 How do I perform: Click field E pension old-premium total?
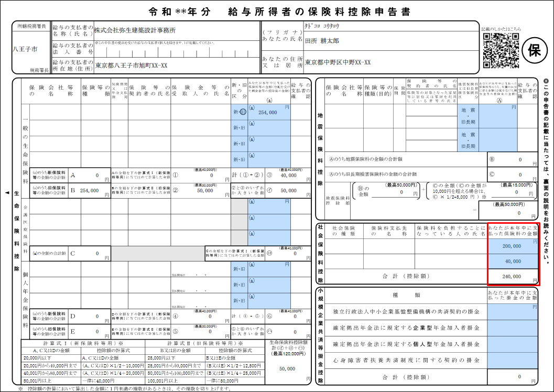coord(90,332)
